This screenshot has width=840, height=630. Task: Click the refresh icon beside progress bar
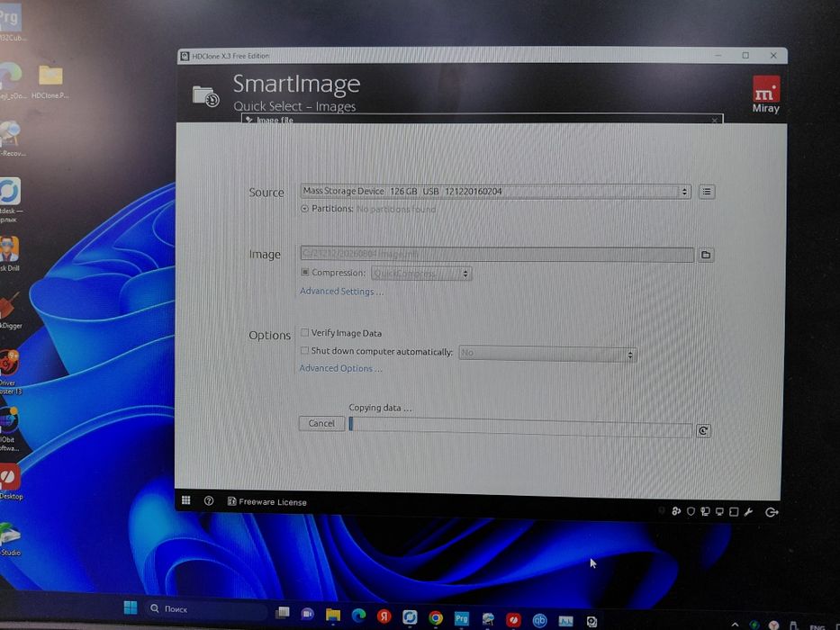pos(703,431)
